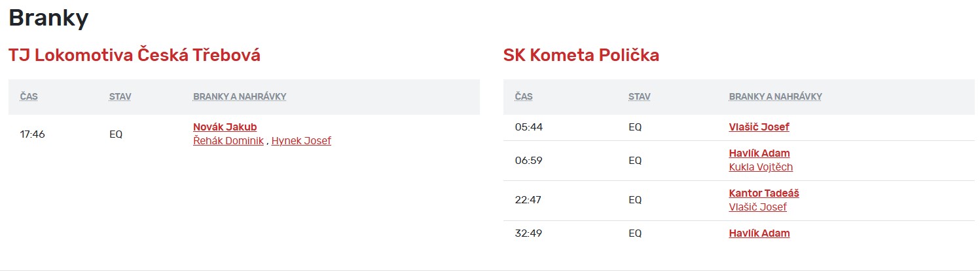This screenshot has width=980, height=280.
Task: Select Vlašič Josef, scorer at 05:44
Action: [759, 127]
